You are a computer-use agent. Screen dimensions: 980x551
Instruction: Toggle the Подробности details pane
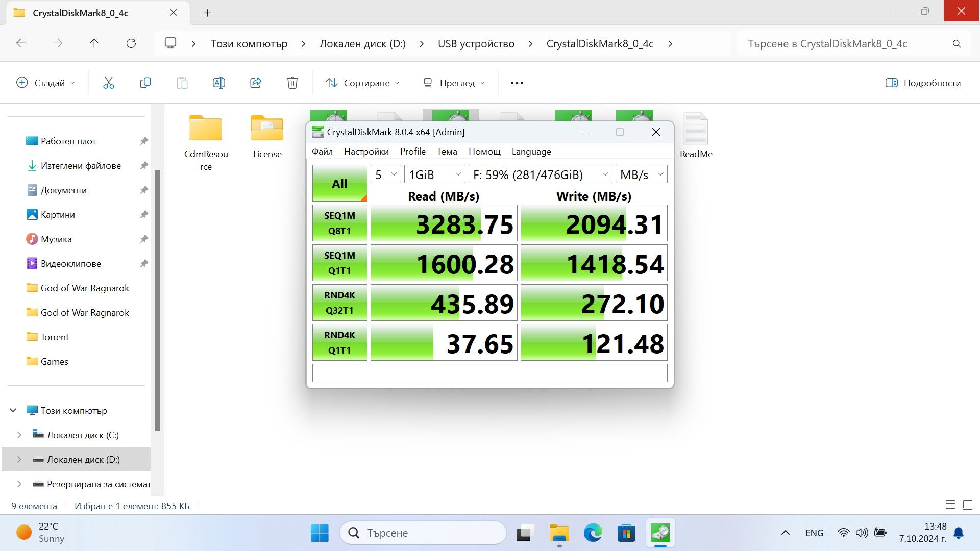tap(923, 83)
